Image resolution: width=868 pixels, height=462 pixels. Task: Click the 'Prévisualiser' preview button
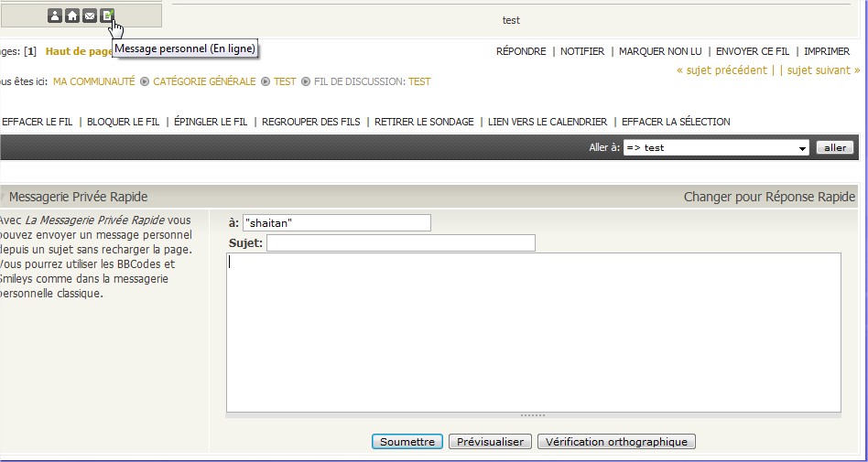(x=490, y=442)
